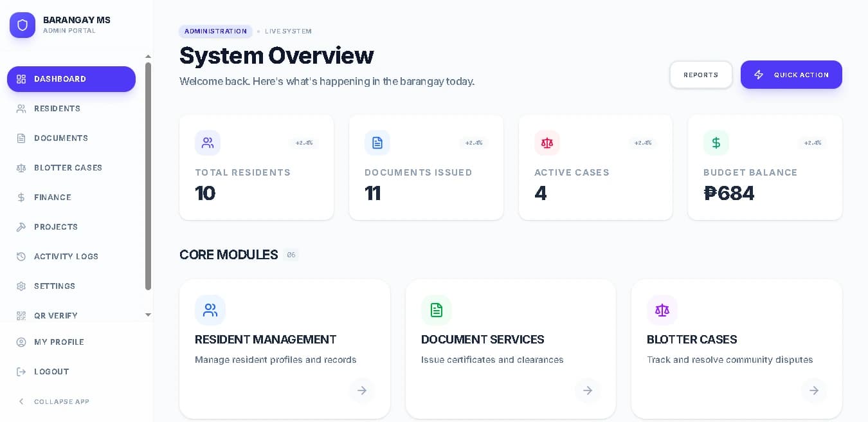Open the Resident Management module card title

click(266, 339)
